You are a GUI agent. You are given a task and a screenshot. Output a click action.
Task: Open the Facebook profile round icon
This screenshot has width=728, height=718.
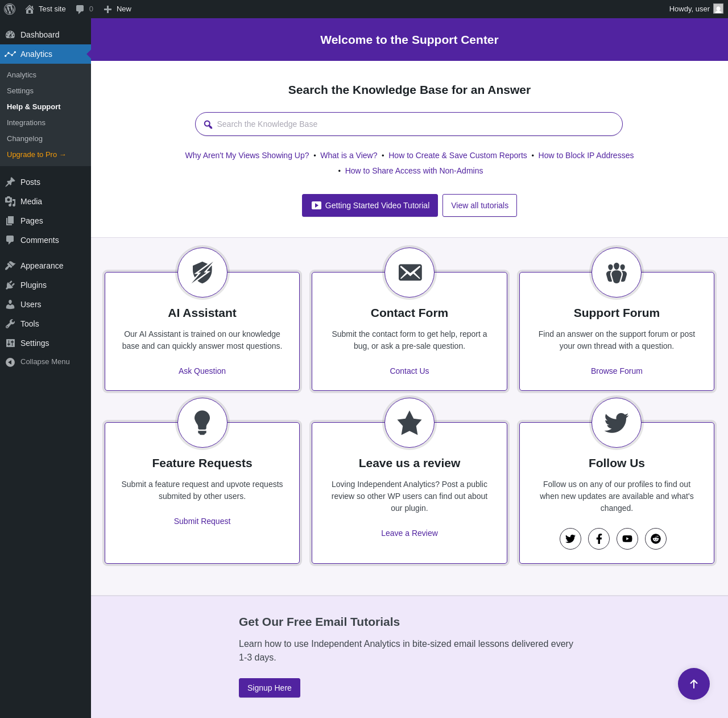[x=599, y=539]
